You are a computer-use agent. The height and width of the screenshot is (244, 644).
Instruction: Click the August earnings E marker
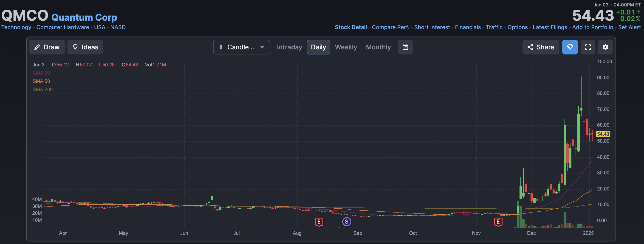tap(319, 222)
